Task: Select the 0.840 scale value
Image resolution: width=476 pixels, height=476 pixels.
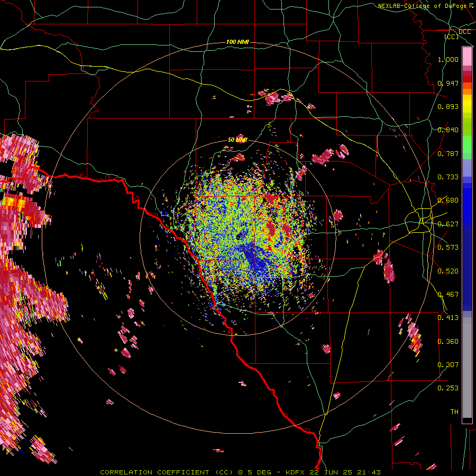Action: coord(448,130)
